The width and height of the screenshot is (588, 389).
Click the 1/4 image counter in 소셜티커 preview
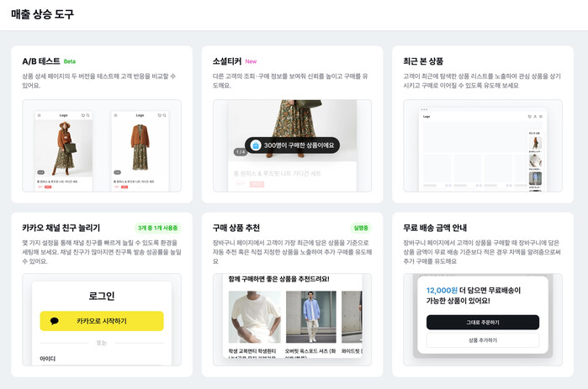(240, 152)
